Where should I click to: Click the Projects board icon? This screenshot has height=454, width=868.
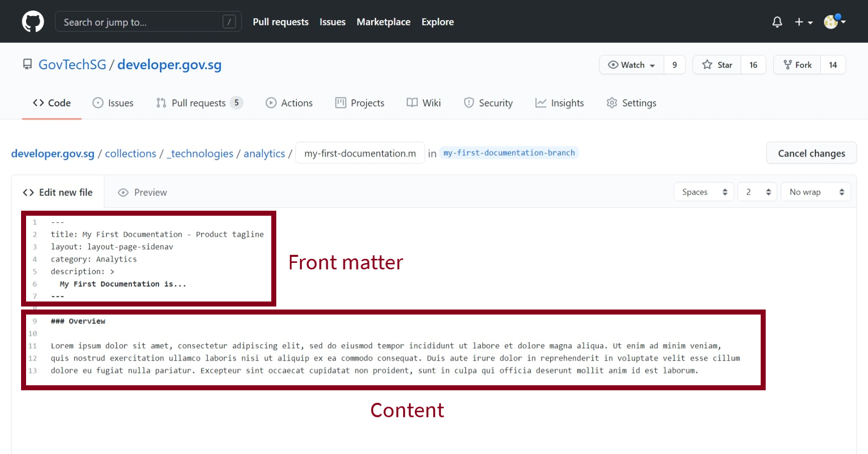click(x=341, y=102)
